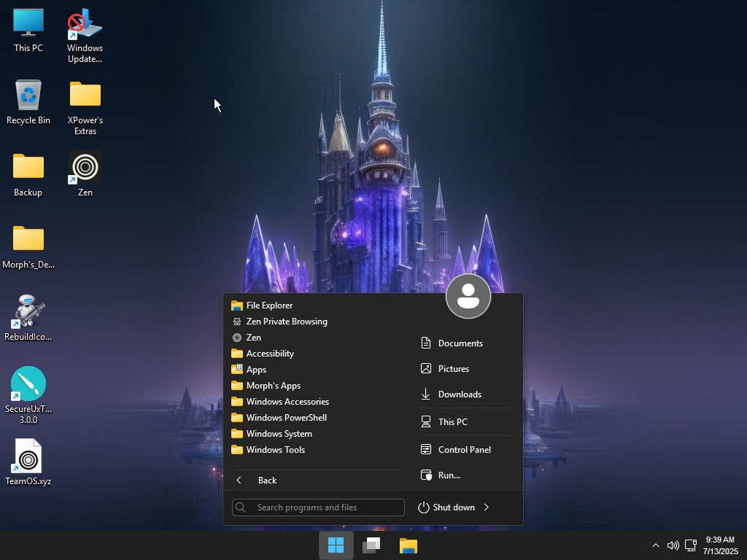
Task: Open Task View from the taskbar
Action: coord(371,545)
